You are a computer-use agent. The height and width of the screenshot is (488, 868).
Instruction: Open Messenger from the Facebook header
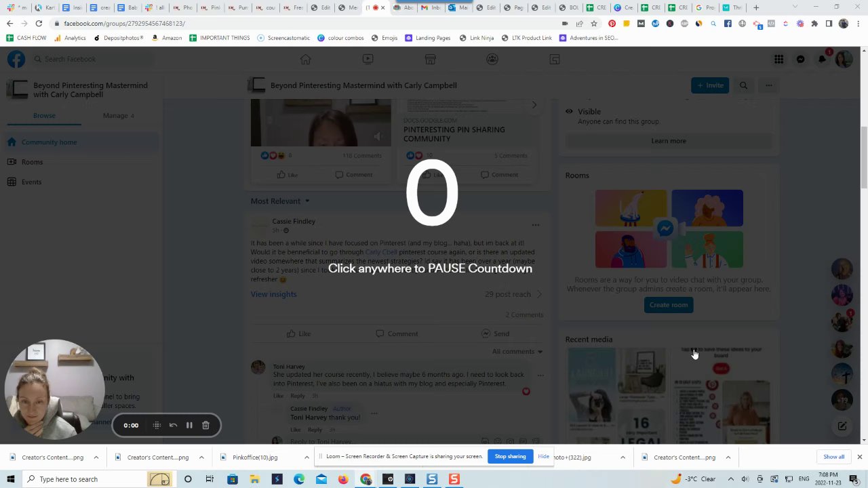point(801,60)
